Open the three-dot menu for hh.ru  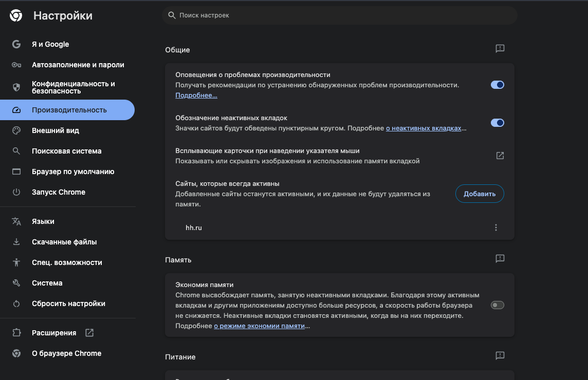tap(496, 227)
